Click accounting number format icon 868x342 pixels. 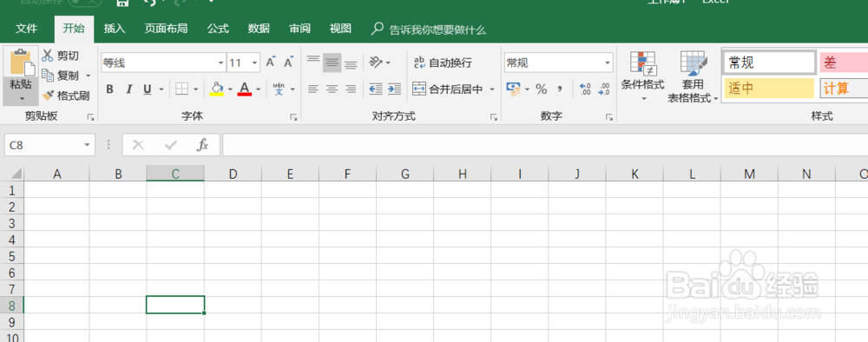(513, 89)
